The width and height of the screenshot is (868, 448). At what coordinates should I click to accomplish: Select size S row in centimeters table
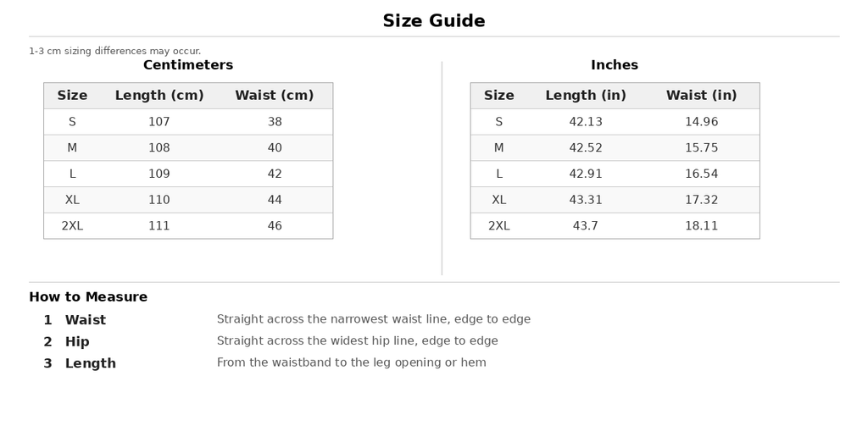pos(188,122)
